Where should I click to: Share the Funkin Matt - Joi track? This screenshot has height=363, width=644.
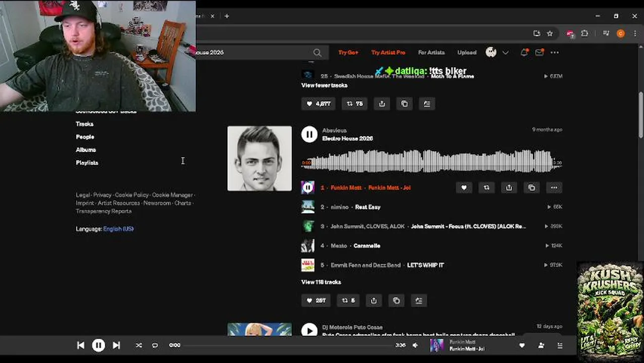(509, 188)
